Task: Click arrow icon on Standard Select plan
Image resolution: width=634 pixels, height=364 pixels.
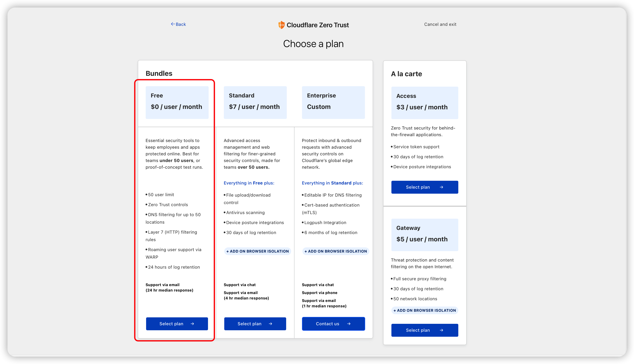Action: 270,324
